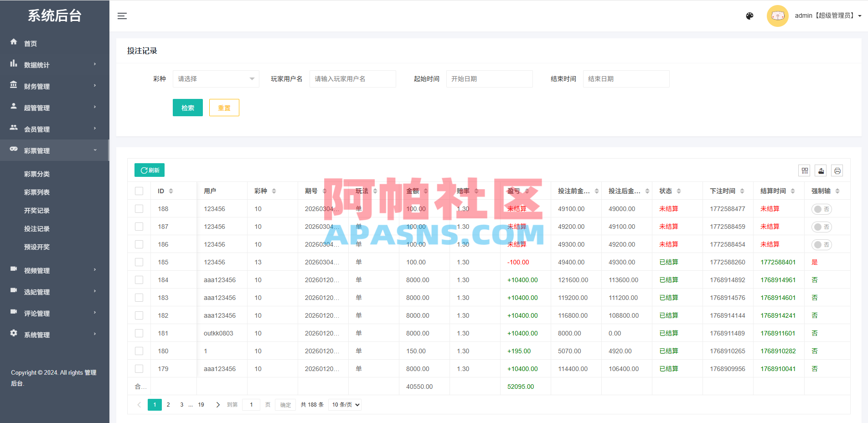Check the select-all checkbox in table header
868x423 pixels.
tap(139, 191)
